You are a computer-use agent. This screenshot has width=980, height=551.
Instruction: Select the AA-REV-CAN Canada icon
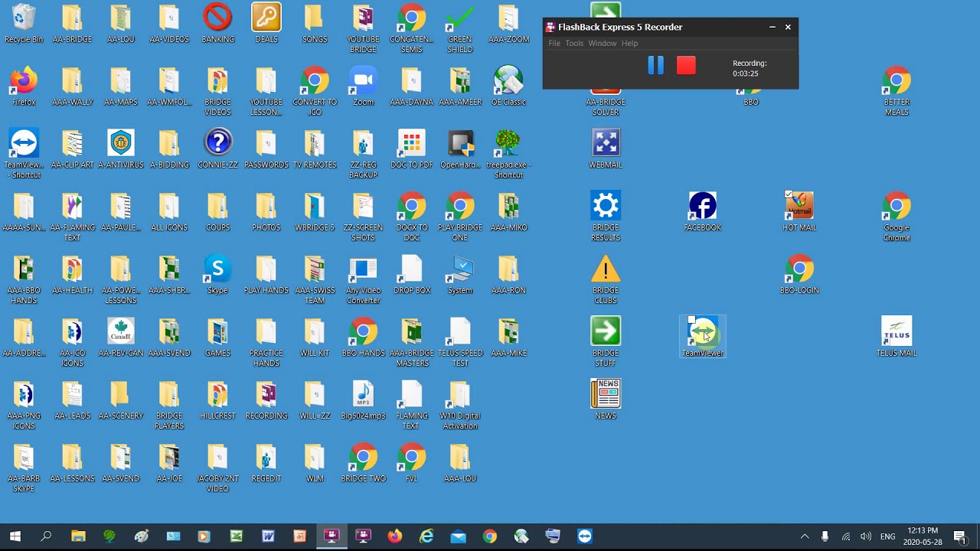(121, 337)
